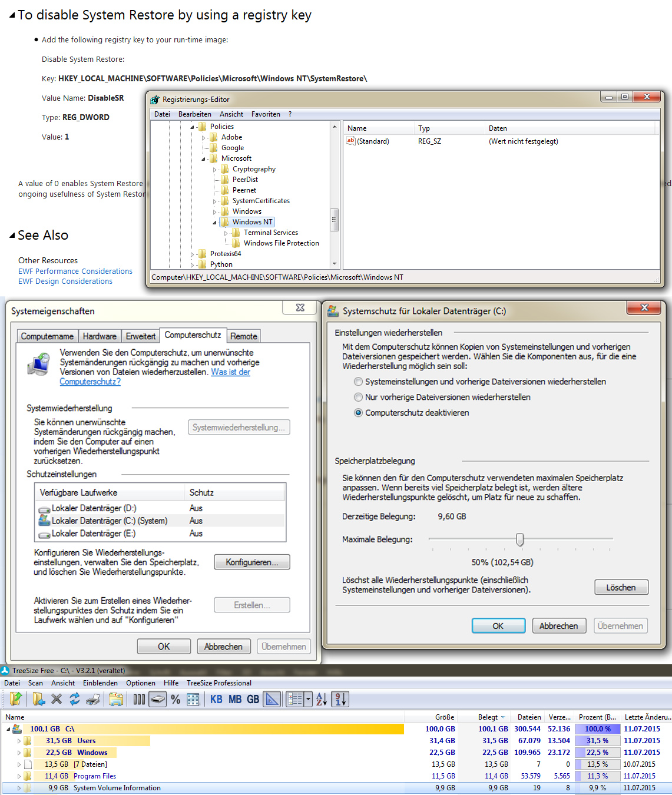Collapse the Windows NT key in registry tree

(x=214, y=223)
